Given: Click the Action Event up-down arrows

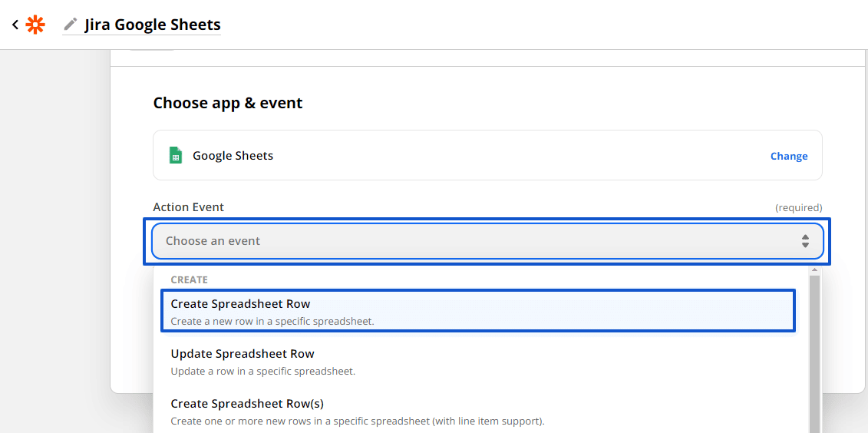Looking at the screenshot, I should pos(805,241).
